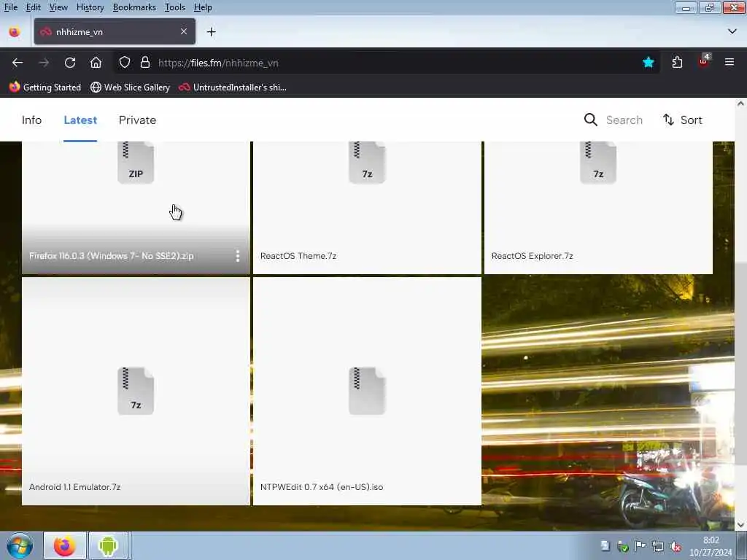Click the security shield tray icon

point(623,547)
